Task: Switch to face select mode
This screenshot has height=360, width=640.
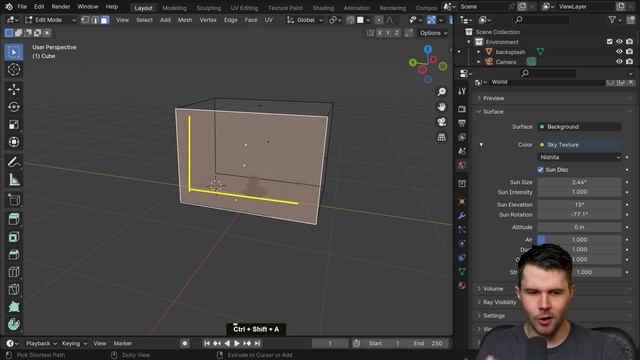Action: tap(105, 20)
